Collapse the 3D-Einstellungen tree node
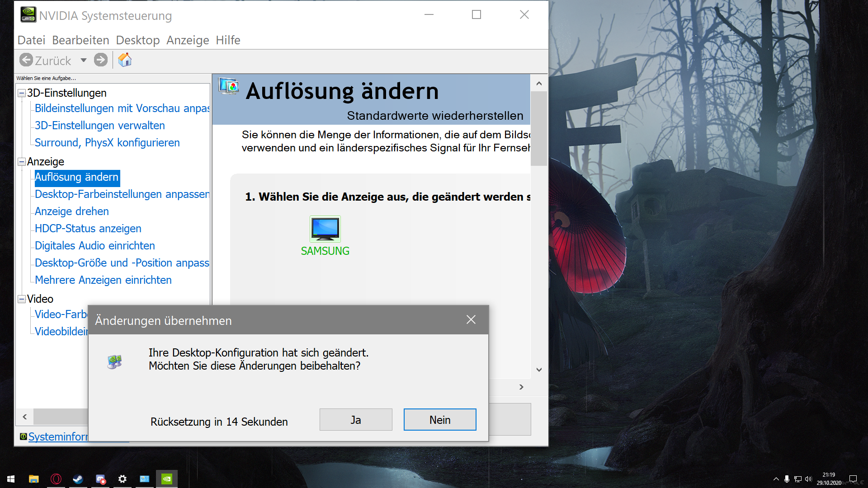The height and width of the screenshot is (488, 868). tap(21, 93)
